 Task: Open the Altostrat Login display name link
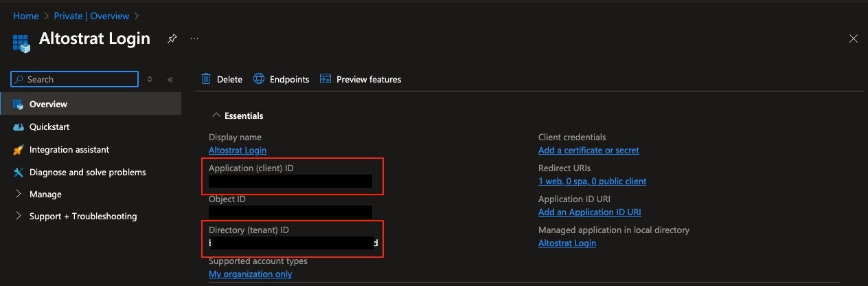pyautogui.click(x=238, y=150)
